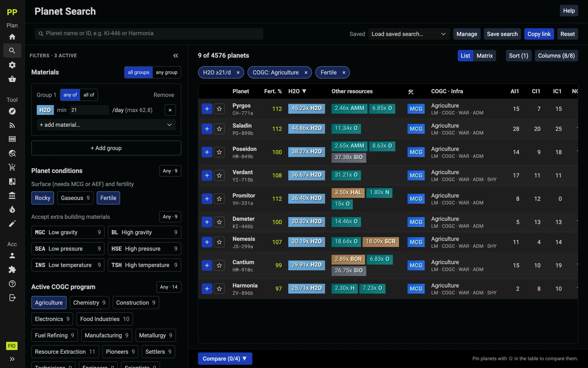588x368 pixels.
Task: Select the Chemistry COGC program
Action: pos(89,303)
